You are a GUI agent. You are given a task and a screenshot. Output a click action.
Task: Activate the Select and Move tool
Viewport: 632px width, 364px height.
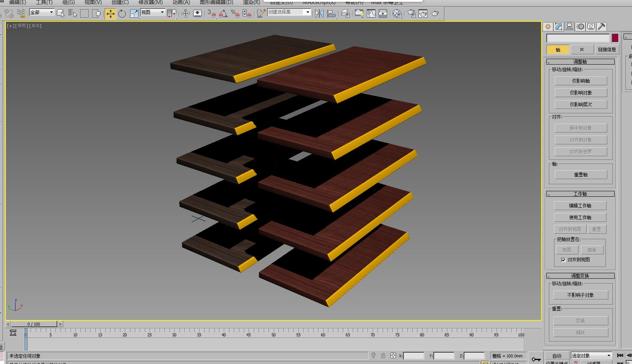110,14
